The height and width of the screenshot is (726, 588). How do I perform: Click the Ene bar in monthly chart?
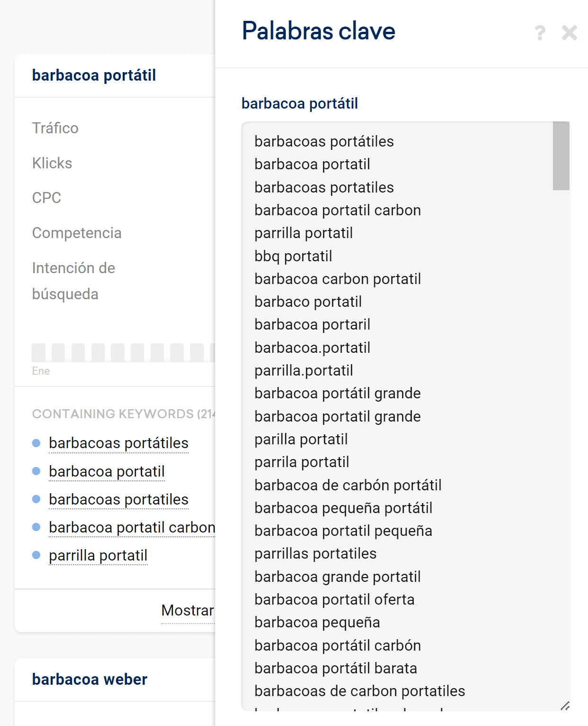38,353
